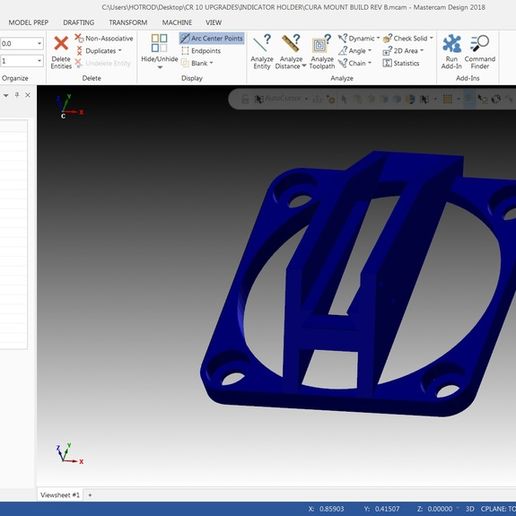The image size is (516, 516).
Task: Click the Run Add-In icon
Action: click(x=452, y=44)
